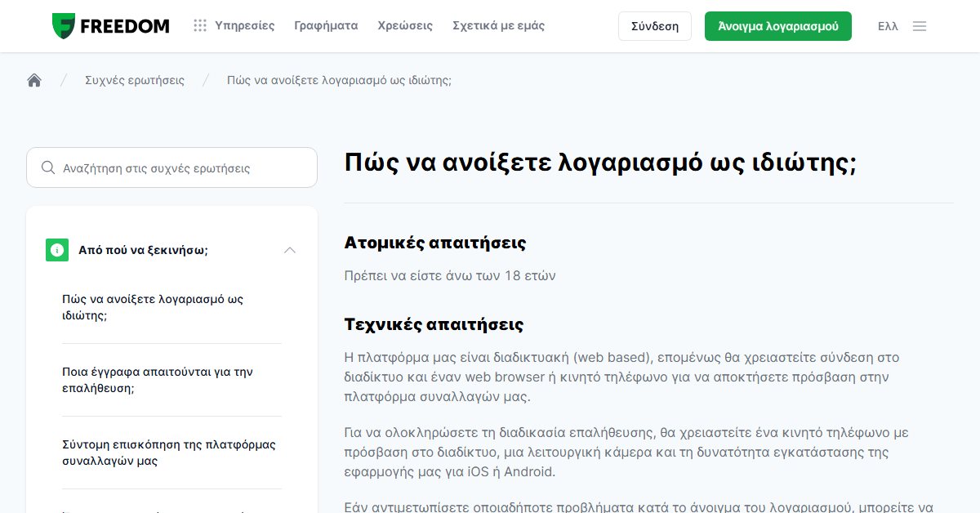The height and width of the screenshot is (513, 980).
Task: Click the Τεχνικές απαιτήσεις heading
Action: (x=434, y=324)
